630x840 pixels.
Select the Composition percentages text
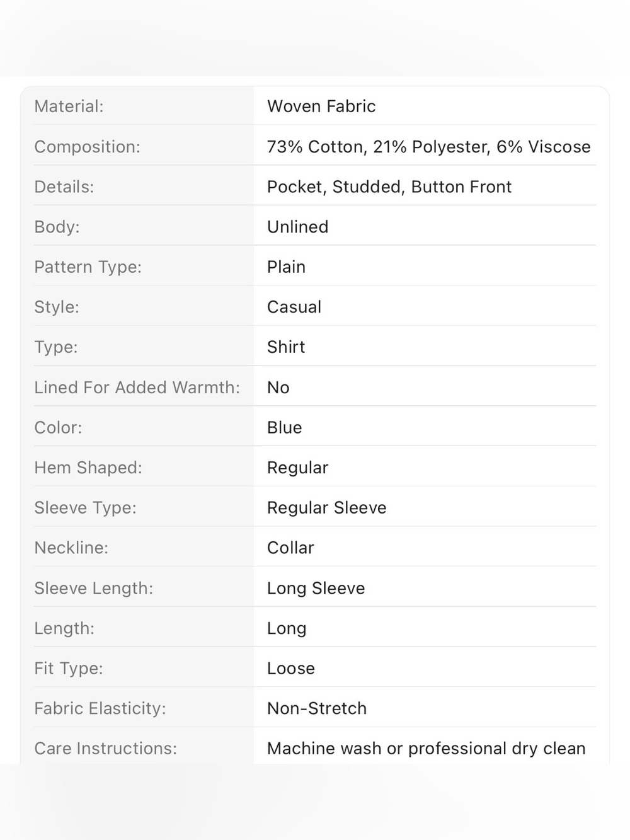429,147
